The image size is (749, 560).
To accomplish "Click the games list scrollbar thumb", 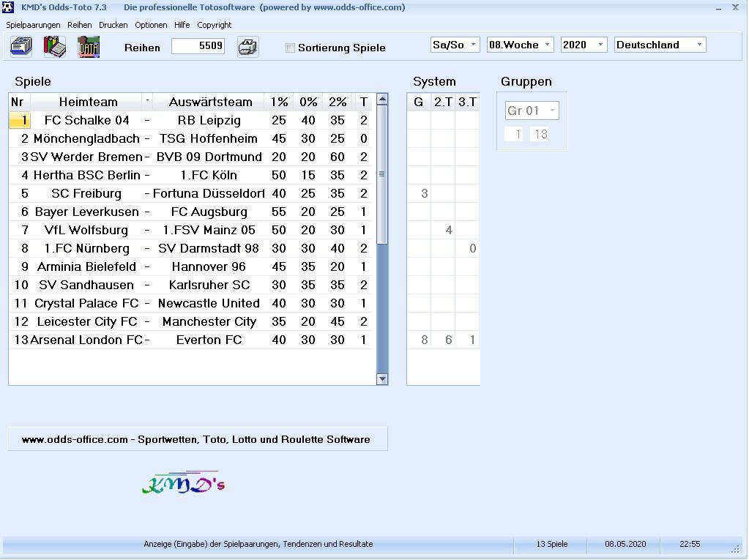I will (x=382, y=174).
